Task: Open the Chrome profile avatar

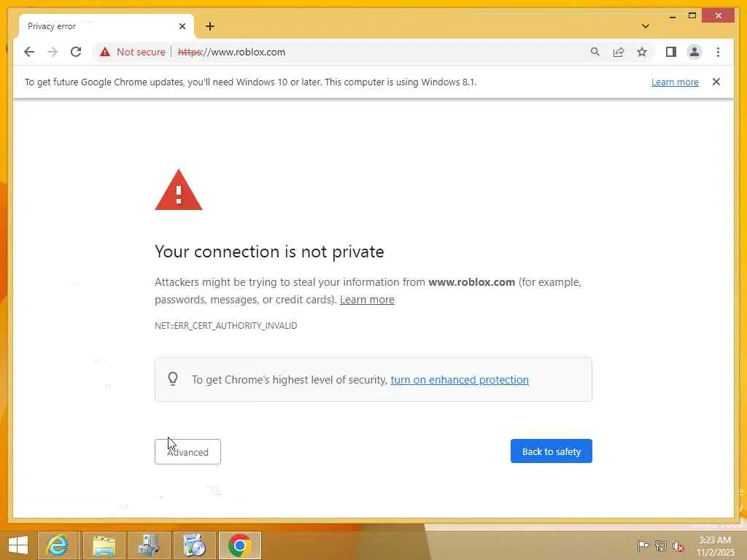Action: click(694, 52)
